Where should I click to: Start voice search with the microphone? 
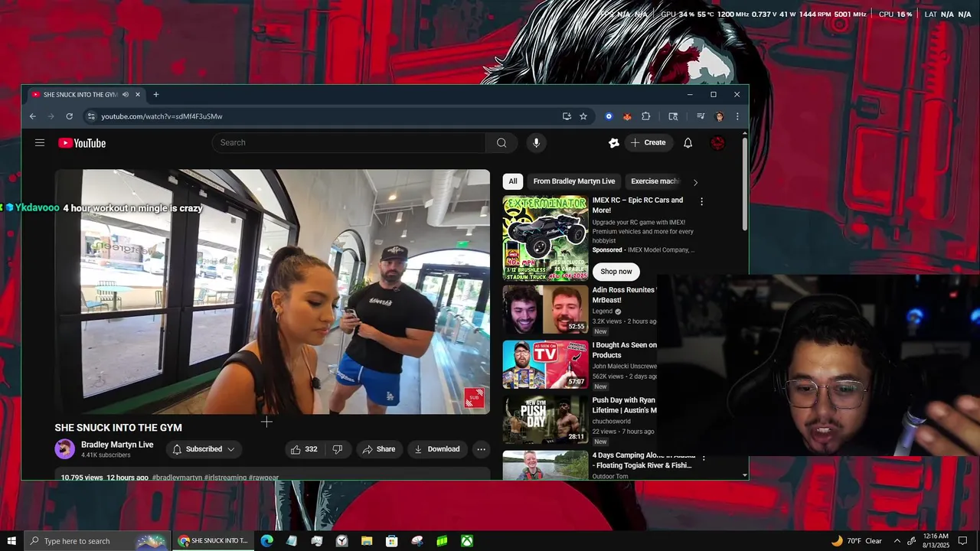pos(536,142)
